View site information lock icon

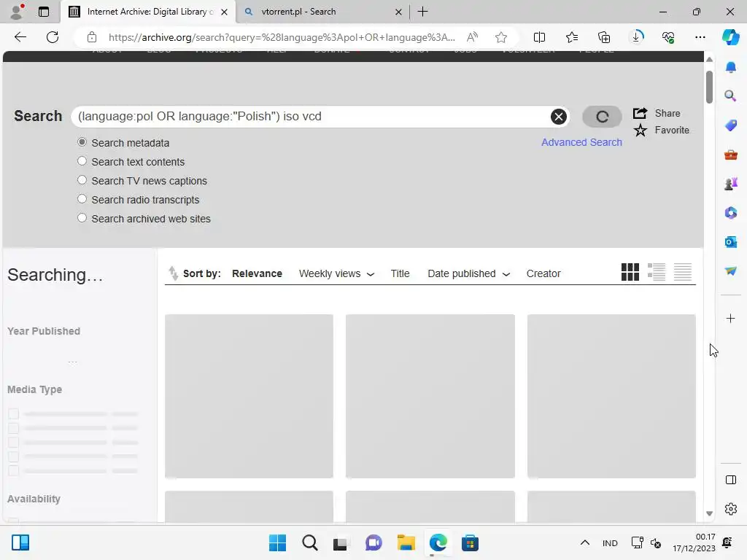tap(92, 37)
